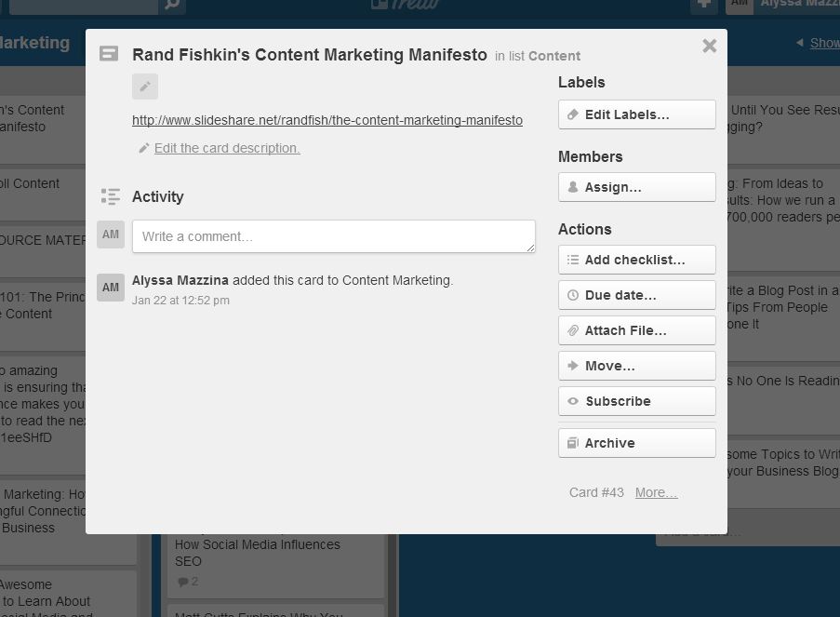Click the paperclip icon on Attach File
The height and width of the screenshot is (617, 840).
click(573, 330)
